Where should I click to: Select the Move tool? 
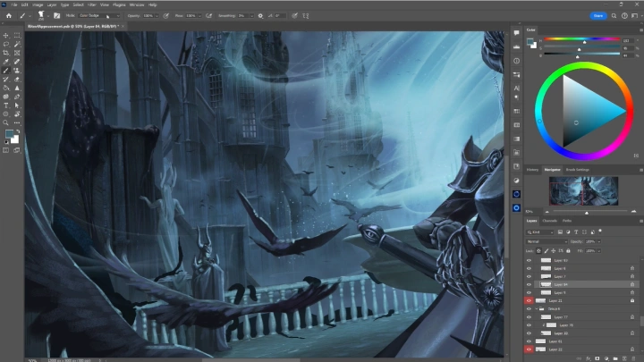pyautogui.click(x=5, y=35)
